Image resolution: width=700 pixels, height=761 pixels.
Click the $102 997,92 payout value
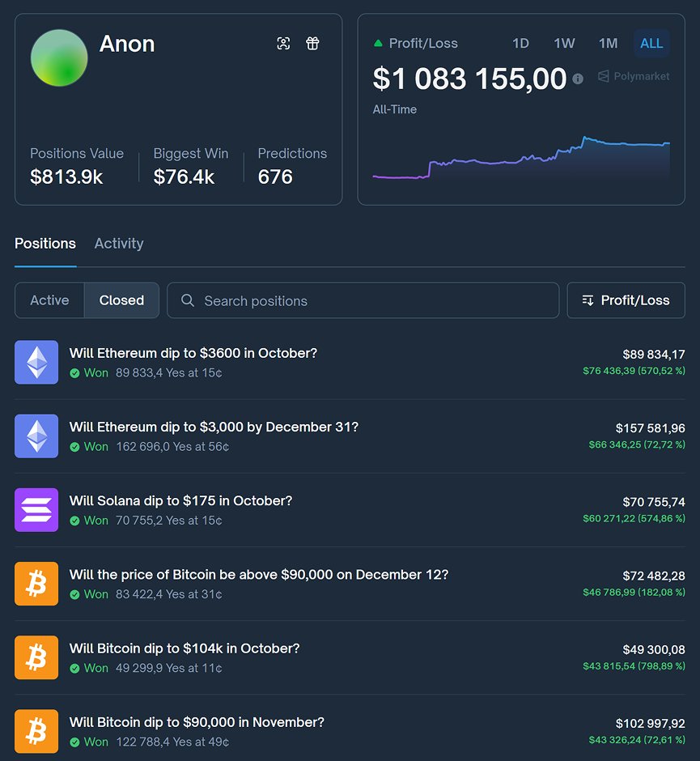tap(650, 723)
